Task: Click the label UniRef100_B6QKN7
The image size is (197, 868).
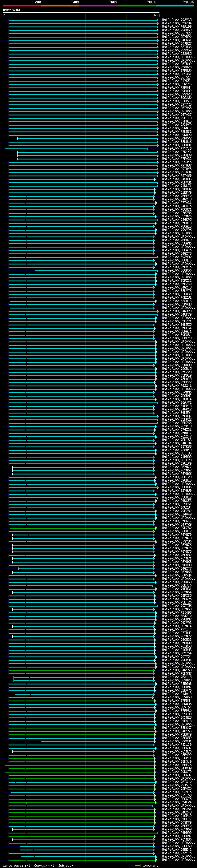Action: point(177,836)
